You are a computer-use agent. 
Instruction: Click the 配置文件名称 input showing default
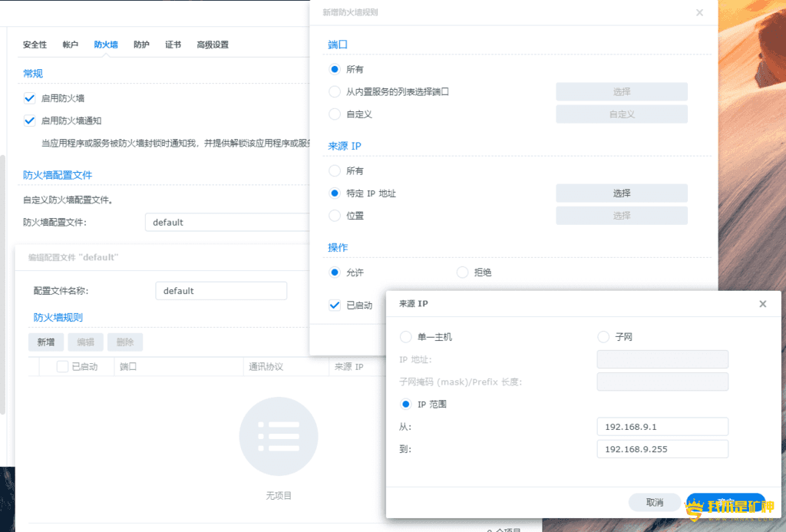(x=221, y=290)
